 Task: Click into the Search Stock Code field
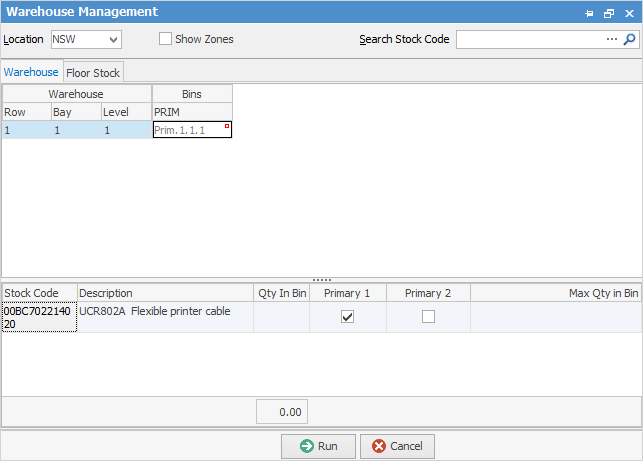[530, 40]
